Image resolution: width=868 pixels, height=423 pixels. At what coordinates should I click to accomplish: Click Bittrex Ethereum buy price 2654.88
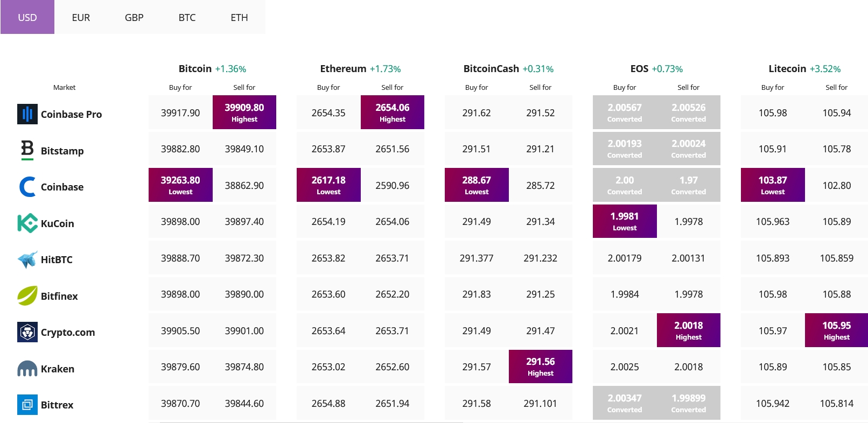click(328, 404)
